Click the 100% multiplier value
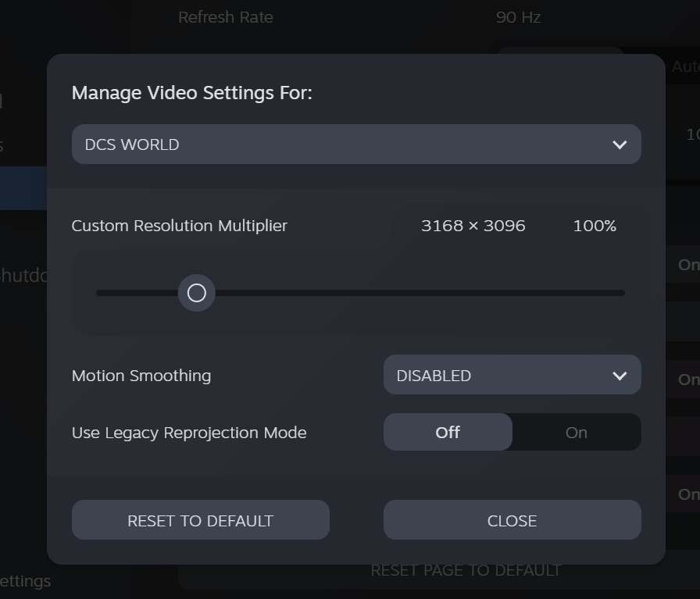This screenshot has height=599, width=700. tap(595, 226)
